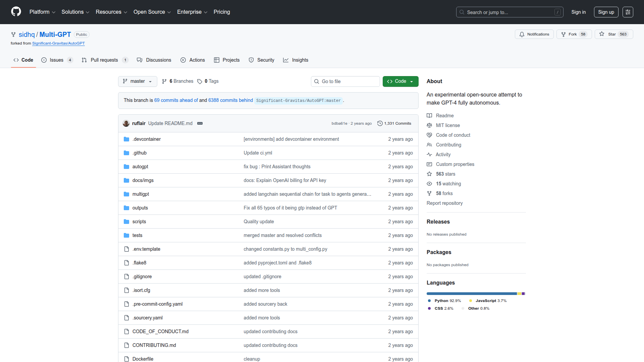This screenshot has height=362, width=644.
Task: Click the GitHub logo icon
Action: (15, 12)
